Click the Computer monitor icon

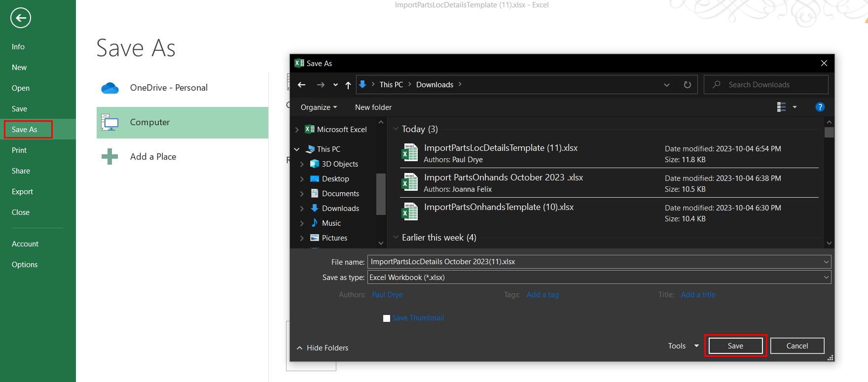109,122
